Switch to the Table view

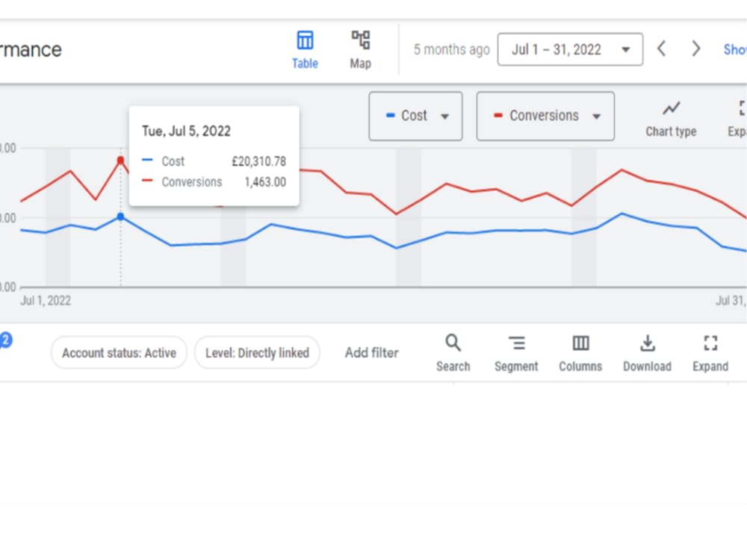[305, 50]
